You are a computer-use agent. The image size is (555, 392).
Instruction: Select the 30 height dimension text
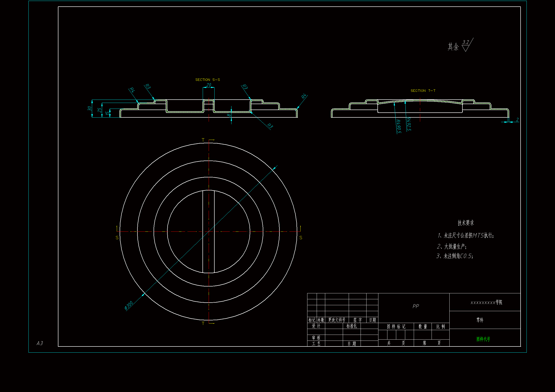(x=89, y=108)
